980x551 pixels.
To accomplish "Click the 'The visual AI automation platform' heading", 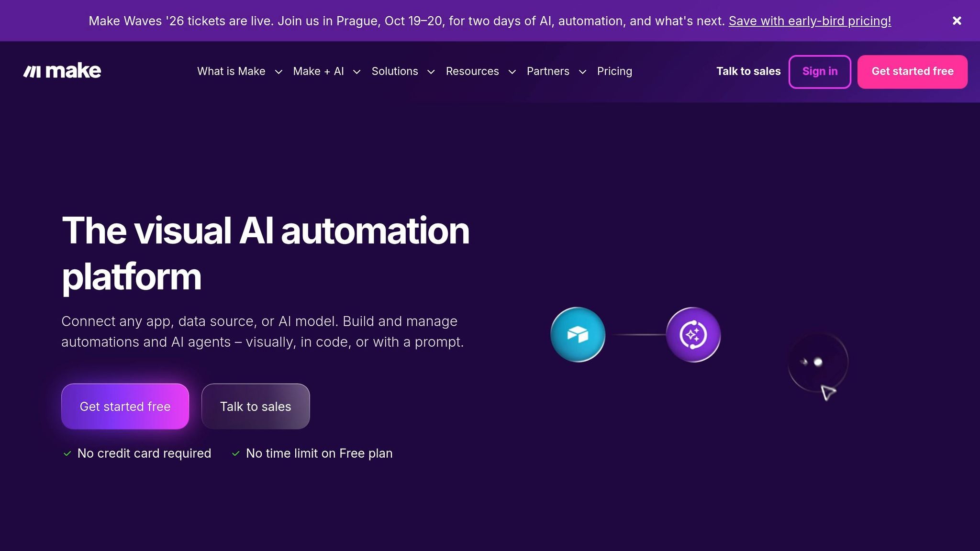I will (266, 253).
